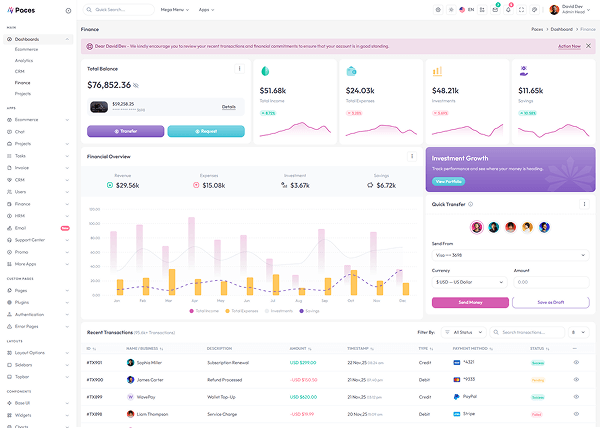Screen dimensions: 600x428
Task: Click the Transfer button under balance
Action: click(x=125, y=131)
